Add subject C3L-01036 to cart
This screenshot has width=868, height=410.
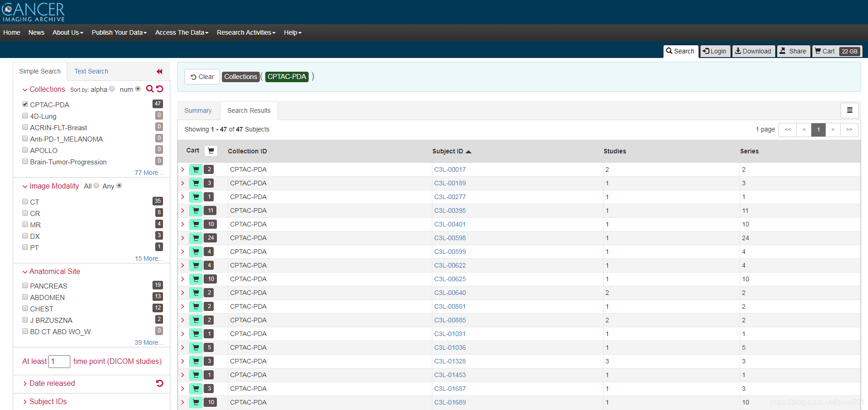pyautogui.click(x=196, y=347)
